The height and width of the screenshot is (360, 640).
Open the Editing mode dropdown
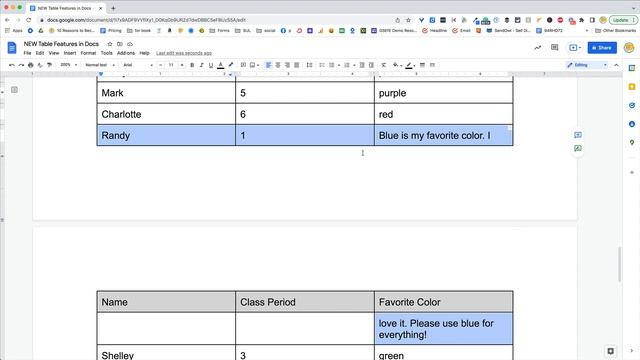point(587,65)
